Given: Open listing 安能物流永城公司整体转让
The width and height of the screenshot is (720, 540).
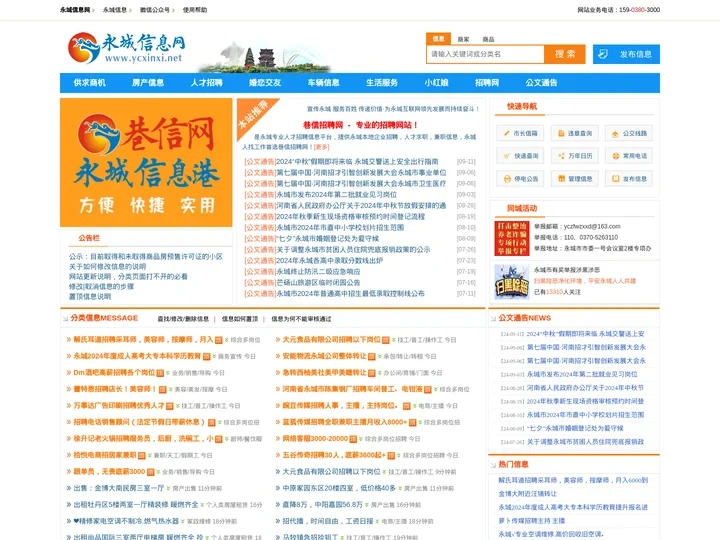Looking at the screenshot, I should [x=324, y=356].
